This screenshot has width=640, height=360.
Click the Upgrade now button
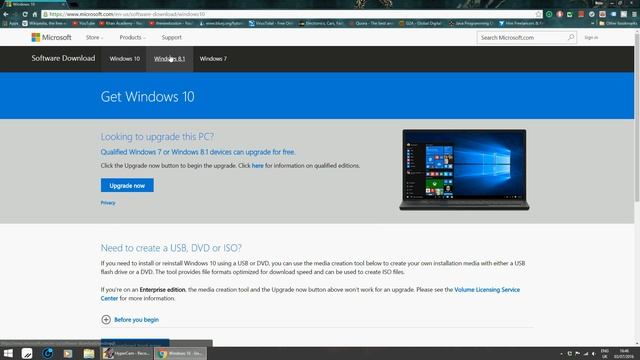127,185
